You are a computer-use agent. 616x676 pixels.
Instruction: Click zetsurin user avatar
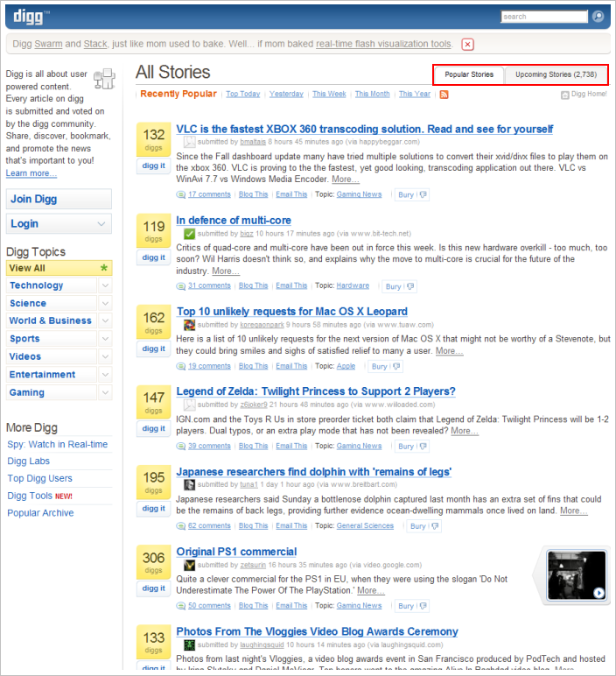(x=190, y=565)
